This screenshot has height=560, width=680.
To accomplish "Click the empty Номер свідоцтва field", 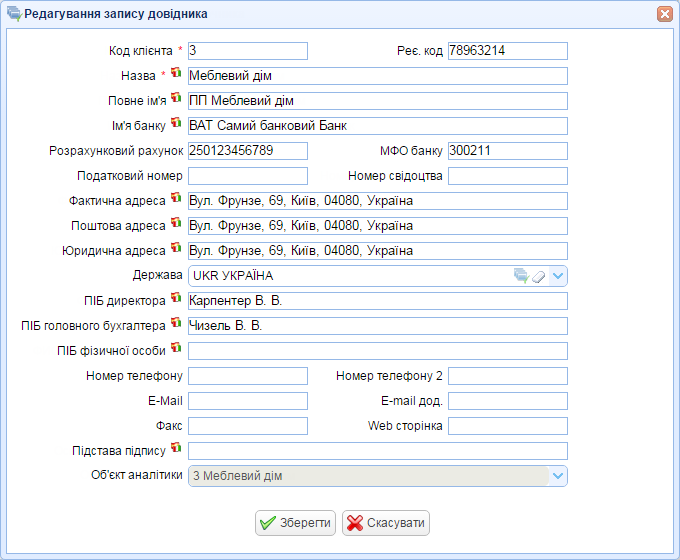I will [508, 176].
